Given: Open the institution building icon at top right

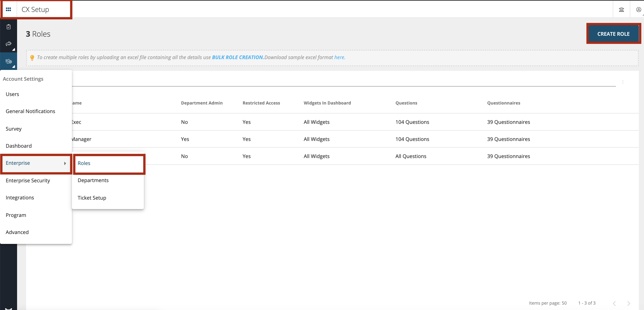Looking at the screenshot, I should click(621, 9).
